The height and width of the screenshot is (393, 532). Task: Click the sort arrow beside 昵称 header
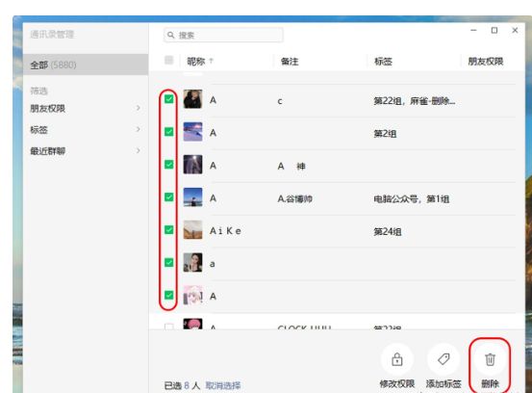pyautogui.click(x=211, y=61)
